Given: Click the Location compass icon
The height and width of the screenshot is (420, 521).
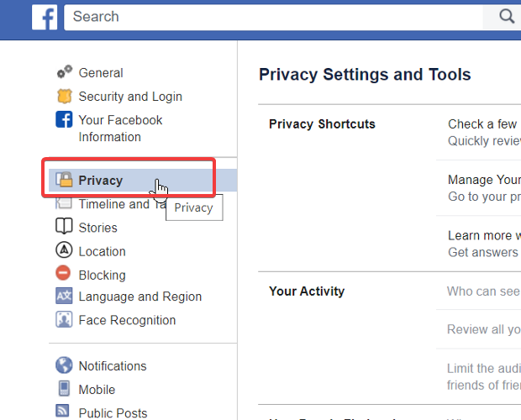Looking at the screenshot, I should [64, 250].
